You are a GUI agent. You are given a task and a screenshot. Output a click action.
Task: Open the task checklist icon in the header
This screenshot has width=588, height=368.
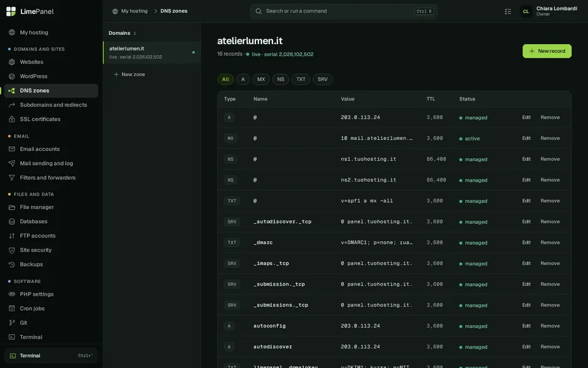pyautogui.click(x=508, y=12)
